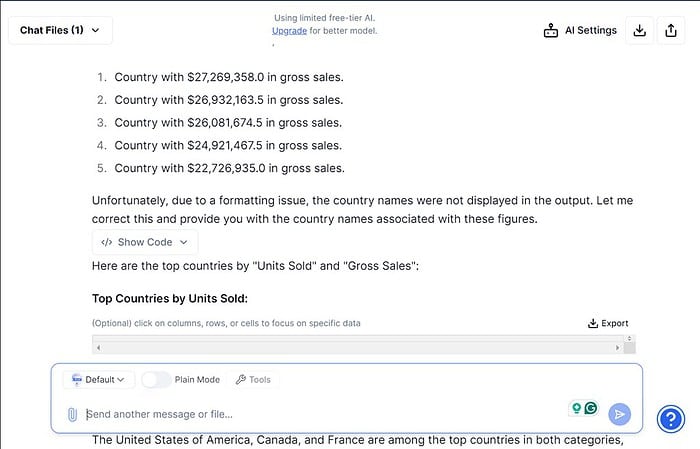Click the green lightbulb extension icon
The height and width of the screenshot is (449, 700).
click(x=575, y=408)
